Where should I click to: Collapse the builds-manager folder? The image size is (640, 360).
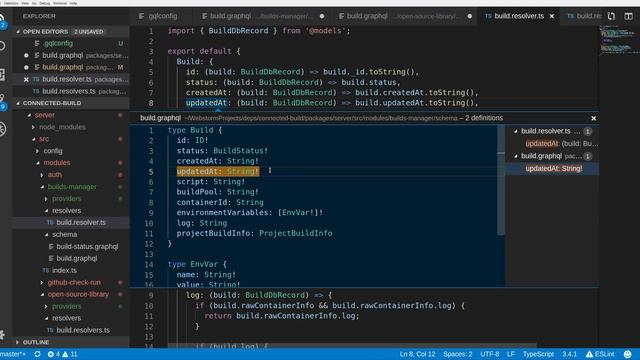(42, 187)
